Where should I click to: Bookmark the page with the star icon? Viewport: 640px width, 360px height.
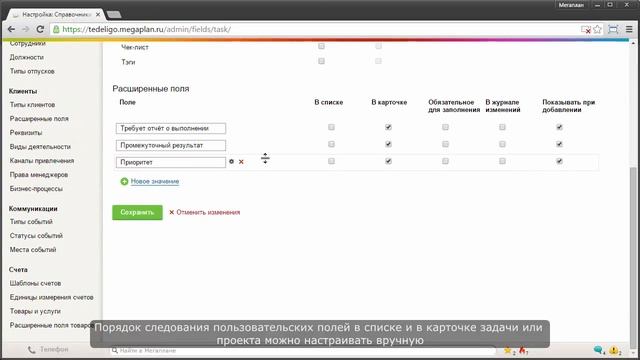(598, 29)
